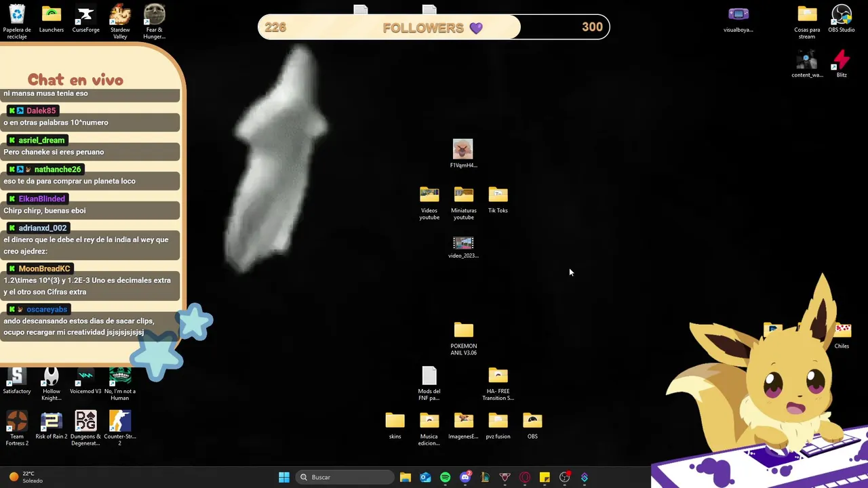
Task: Click the MoonBreadKC username in chat
Action: point(44,268)
